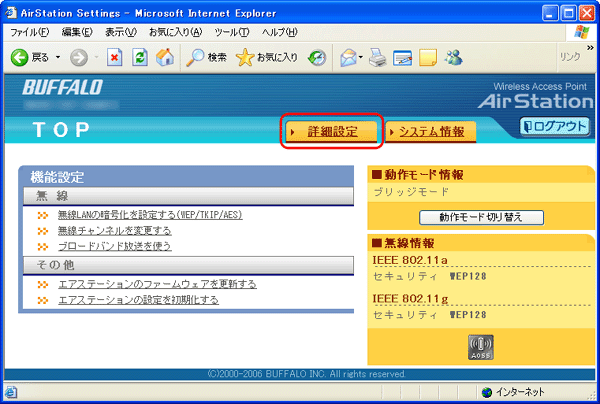The height and width of the screenshot is (404, 600).
Task: Expand the toolbar overflow chevron
Action: point(590,47)
